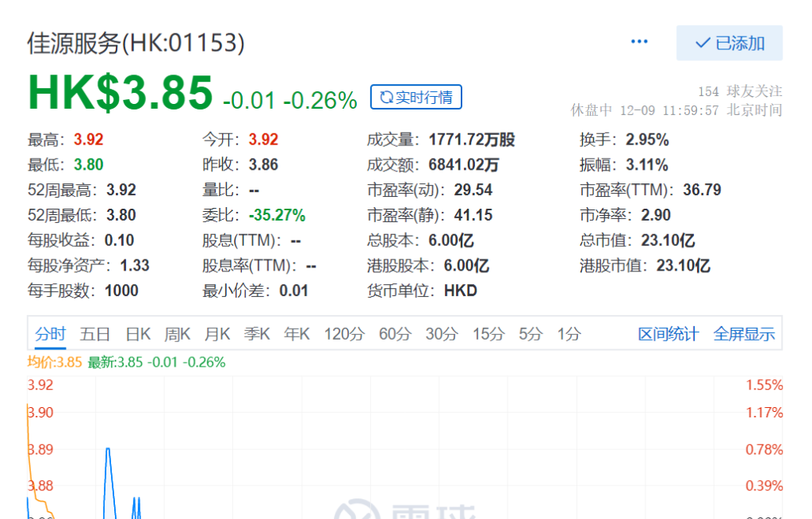812x519 pixels.
Task: Choose the 15分 interval tab
Action: point(488,334)
